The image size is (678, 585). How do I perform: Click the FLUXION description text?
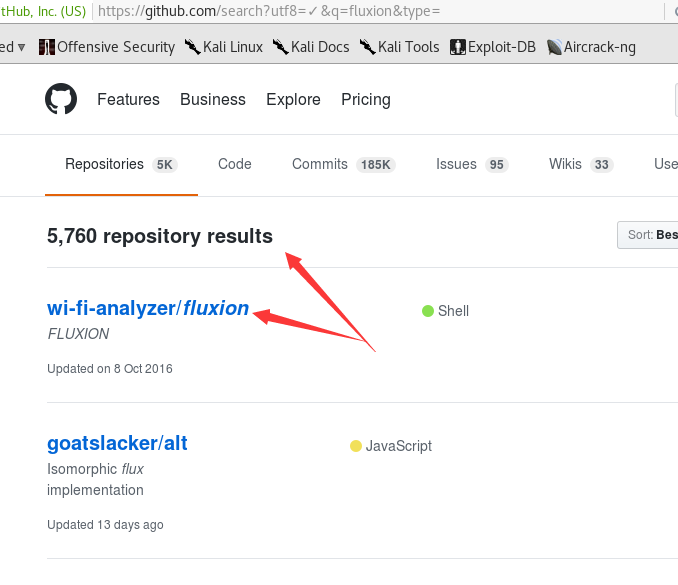coord(78,334)
